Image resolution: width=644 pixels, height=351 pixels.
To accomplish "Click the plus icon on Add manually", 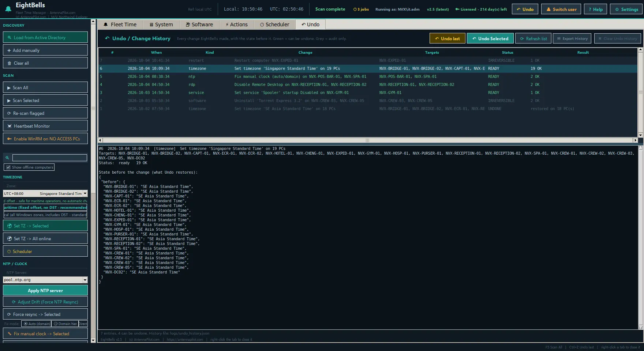I will click(9, 50).
